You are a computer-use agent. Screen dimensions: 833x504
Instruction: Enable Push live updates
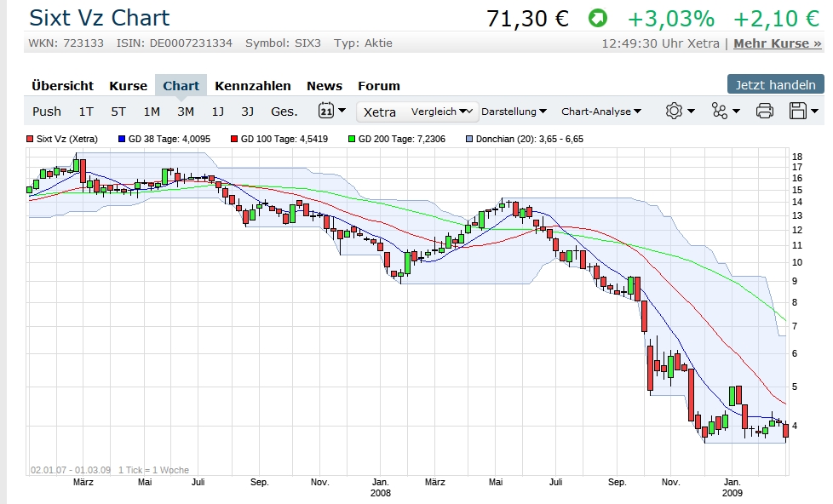click(x=47, y=111)
